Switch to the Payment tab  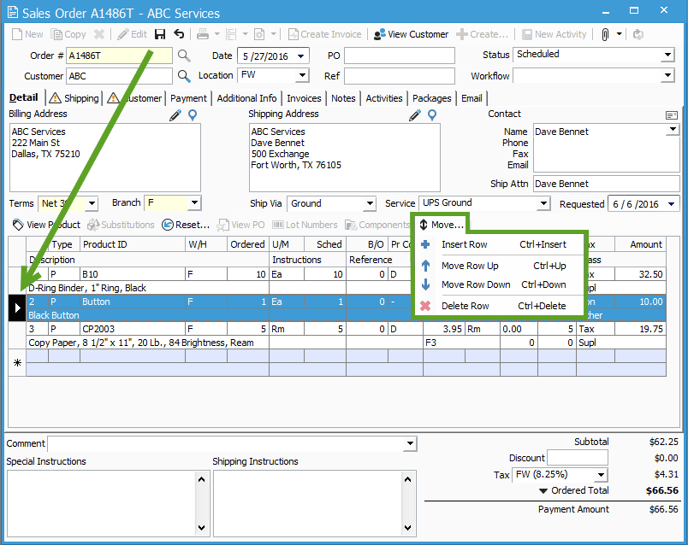(188, 98)
